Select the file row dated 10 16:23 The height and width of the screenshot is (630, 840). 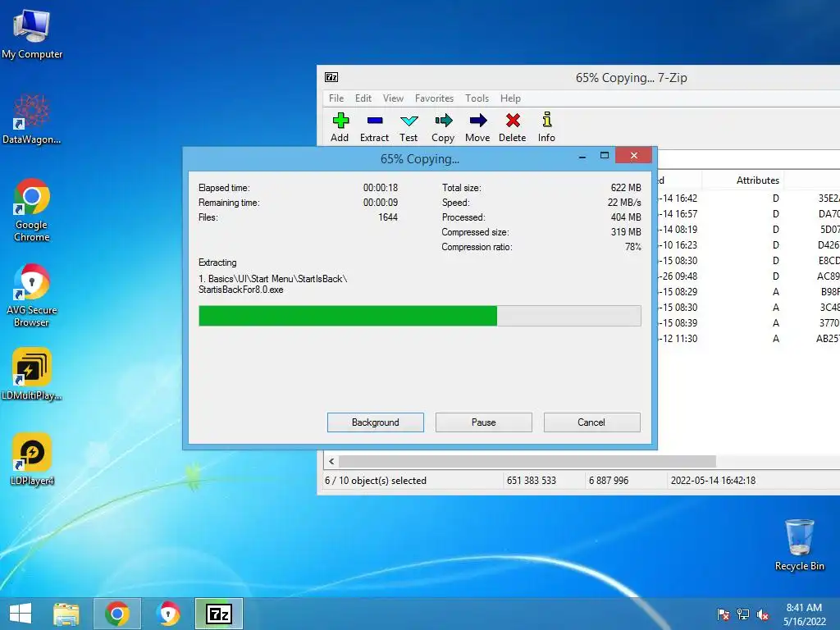tap(749, 244)
